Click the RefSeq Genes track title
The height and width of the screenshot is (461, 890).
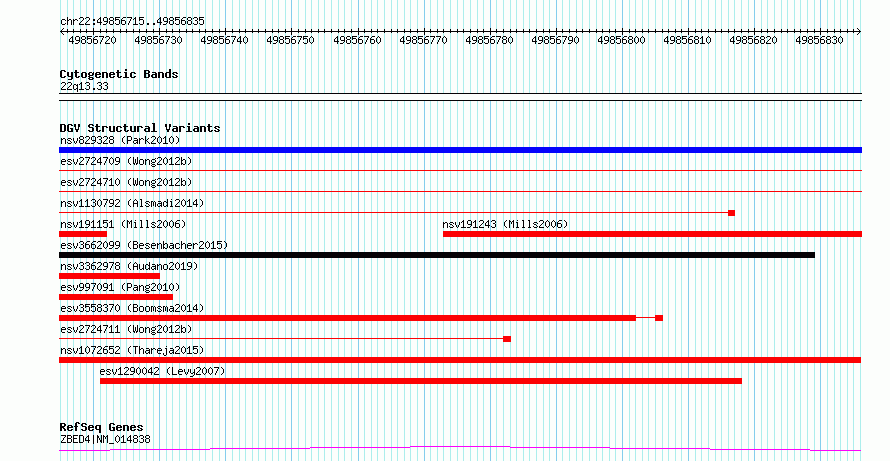101,427
